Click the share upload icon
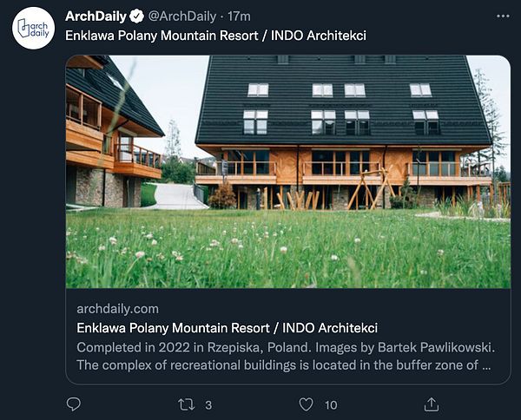The height and width of the screenshot is (420, 521). pos(432,404)
